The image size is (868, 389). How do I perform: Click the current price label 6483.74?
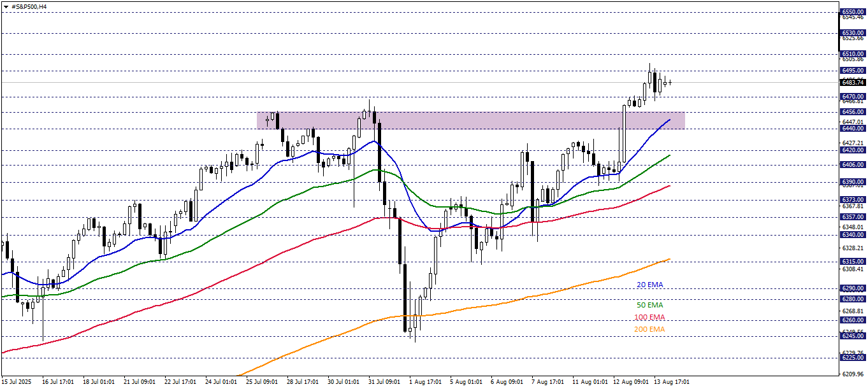(853, 82)
